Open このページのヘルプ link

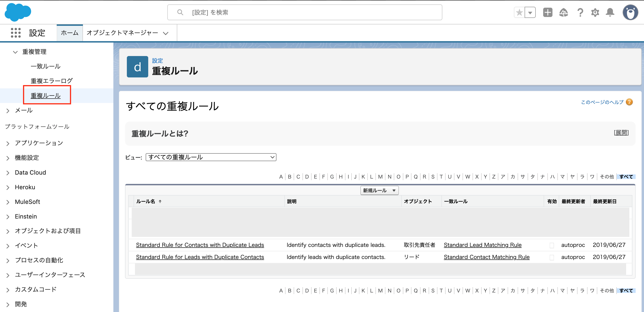[602, 102]
